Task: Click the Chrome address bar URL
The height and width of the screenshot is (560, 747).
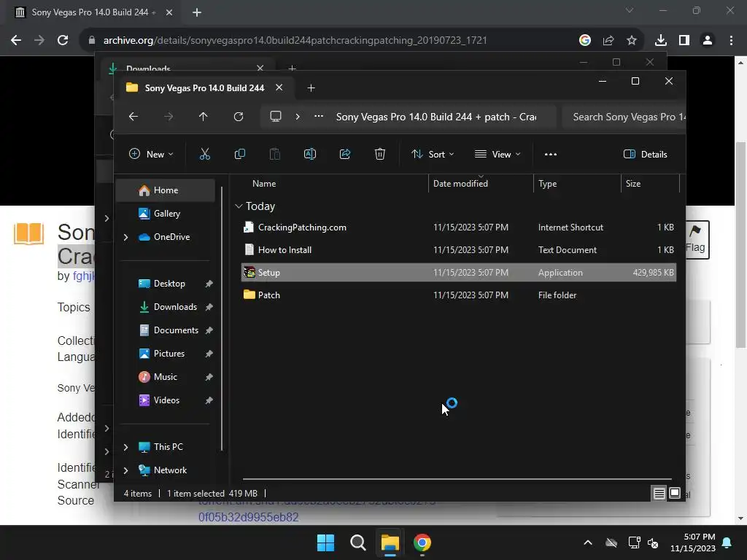Action: pos(295,41)
